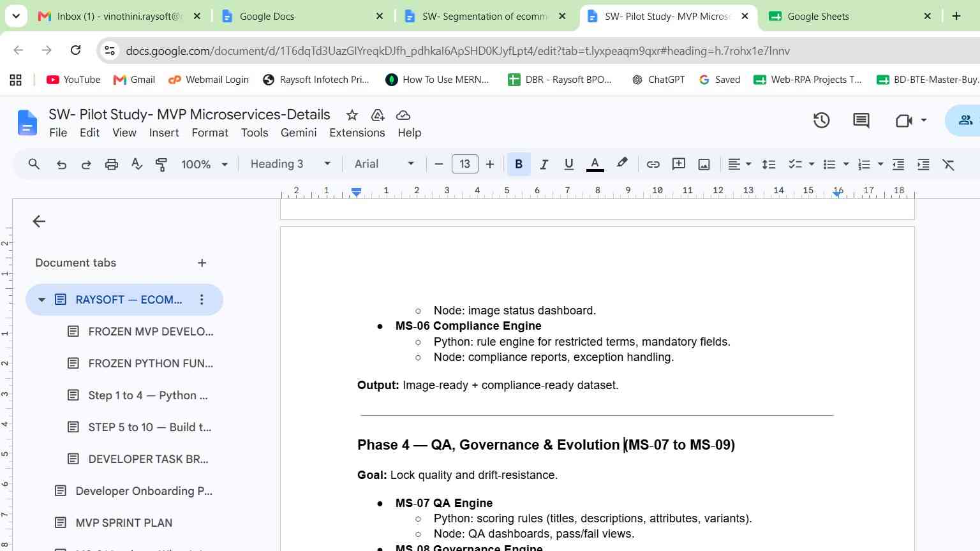Open the comments panel icon
980x551 pixels.
[861, 120]
